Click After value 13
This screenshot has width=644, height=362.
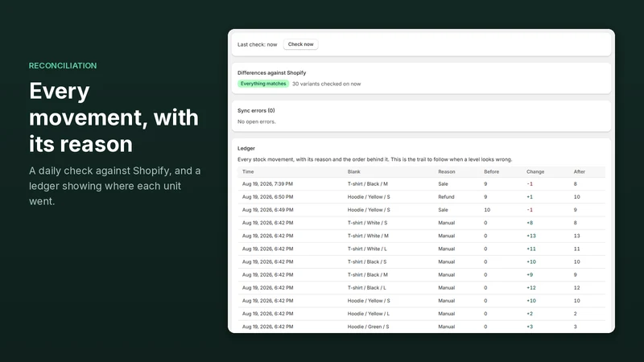pyautogui.click(x=576, y=236)
